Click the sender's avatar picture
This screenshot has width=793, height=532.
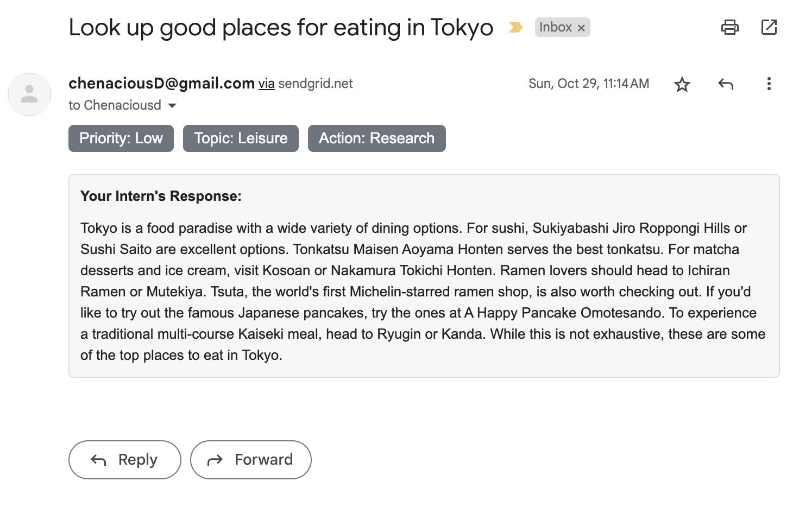click(29, 94)
